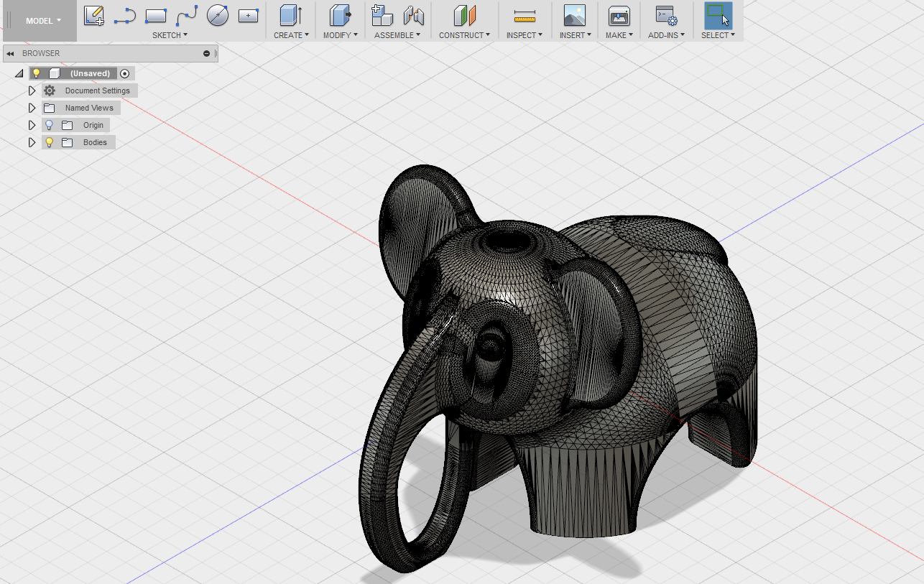
Task: Click the Browser panel resize handle
Action: (216, 53)
